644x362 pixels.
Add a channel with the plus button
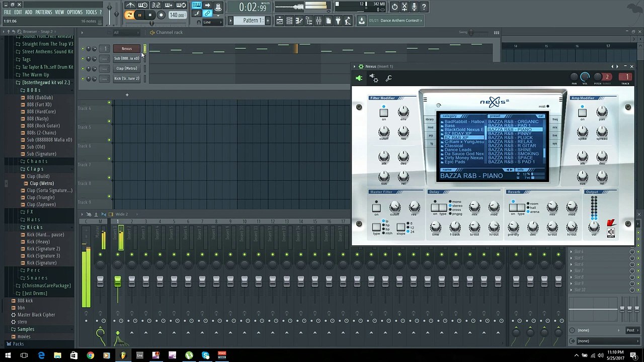pyautogui.click(x=127, y=95)
